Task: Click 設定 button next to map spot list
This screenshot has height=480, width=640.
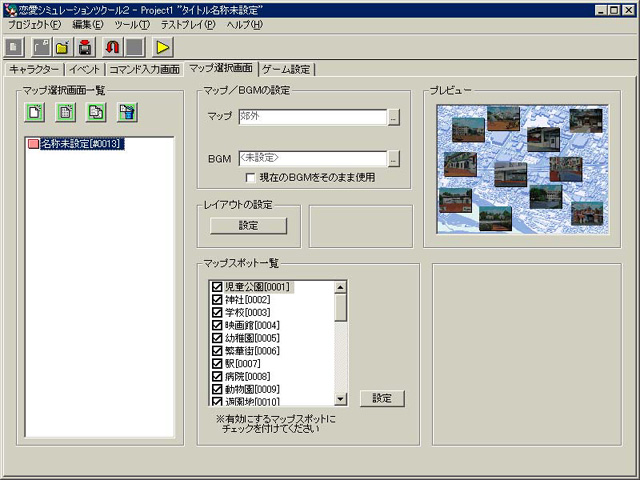Action: pos(382,398)
